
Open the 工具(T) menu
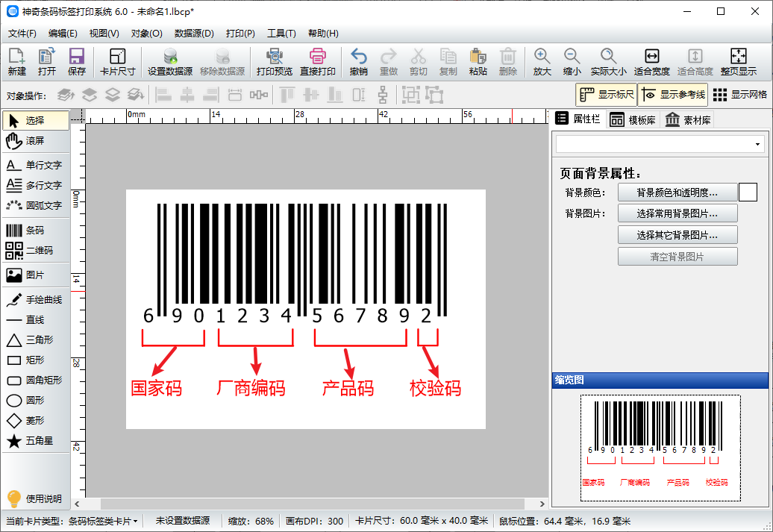(281, 34)
